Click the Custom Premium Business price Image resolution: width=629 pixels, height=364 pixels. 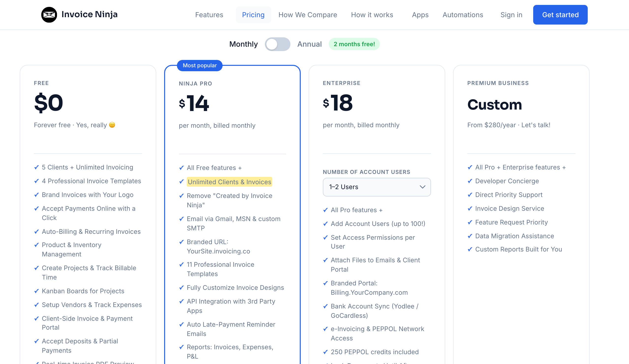point(494,105)
